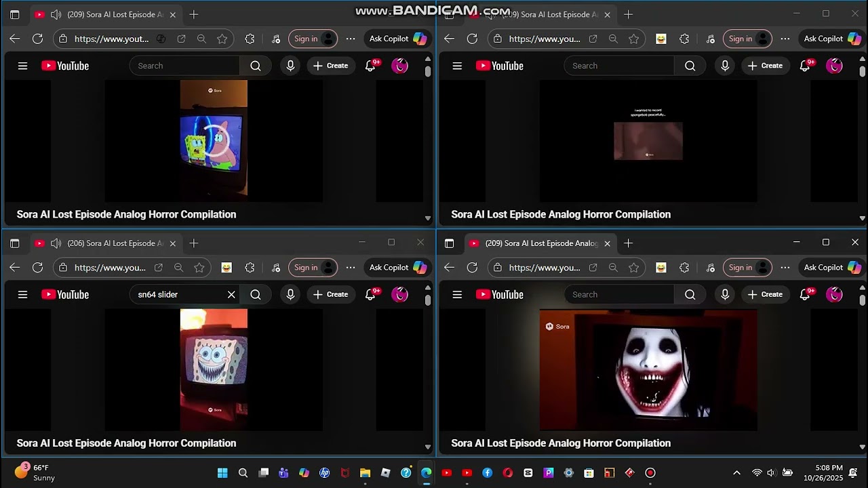Start voice search in bottom-left window
The image size is (868, 488).
tap(290, 294)
